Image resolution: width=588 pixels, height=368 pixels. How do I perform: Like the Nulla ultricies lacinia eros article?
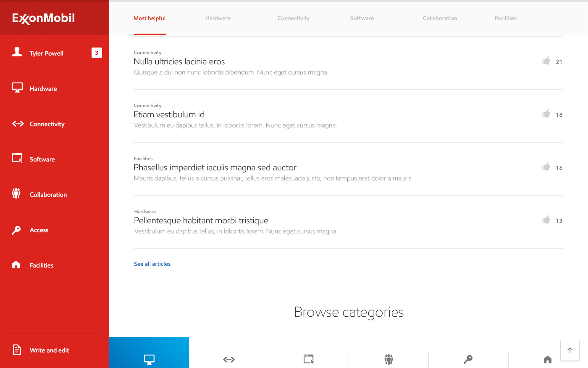546,61
